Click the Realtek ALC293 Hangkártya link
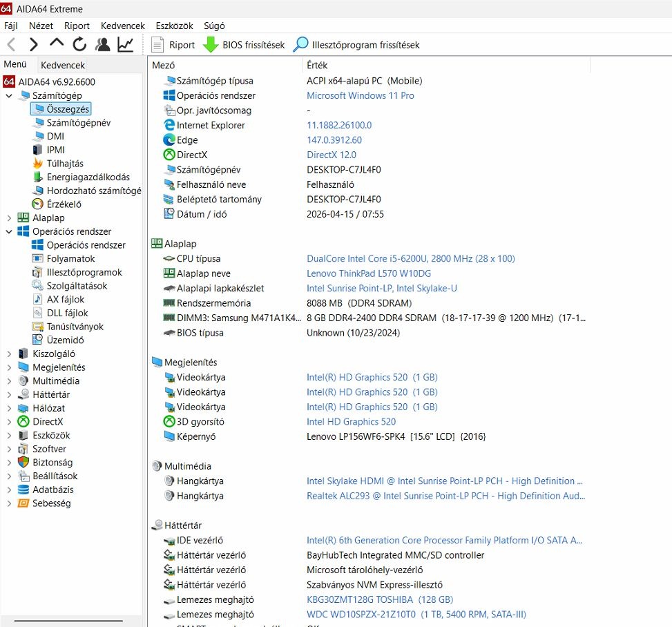672x627 pixels. click(445, 496)
